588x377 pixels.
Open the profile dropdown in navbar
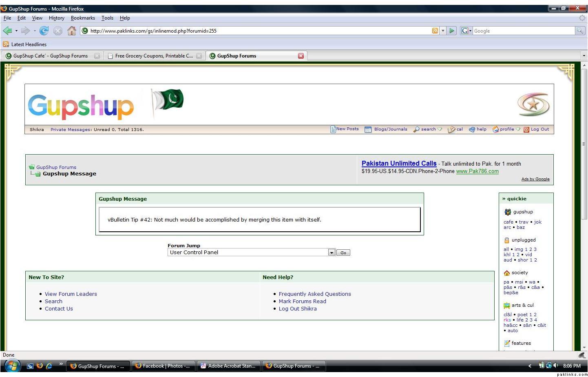pyautogui.click(x=506, y=129)
